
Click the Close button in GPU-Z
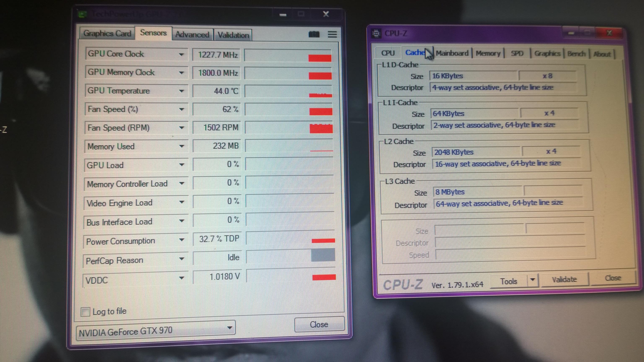(319, 324)
